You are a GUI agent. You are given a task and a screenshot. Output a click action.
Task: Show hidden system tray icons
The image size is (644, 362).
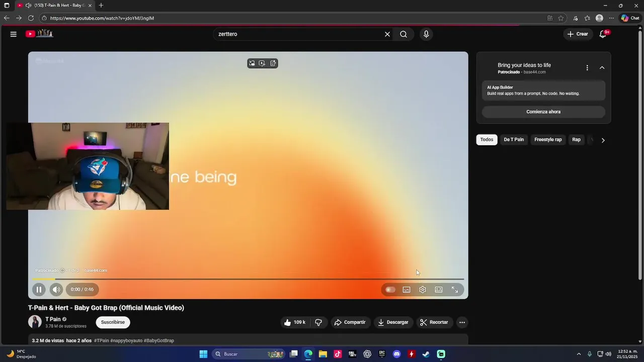pos(579,354)
